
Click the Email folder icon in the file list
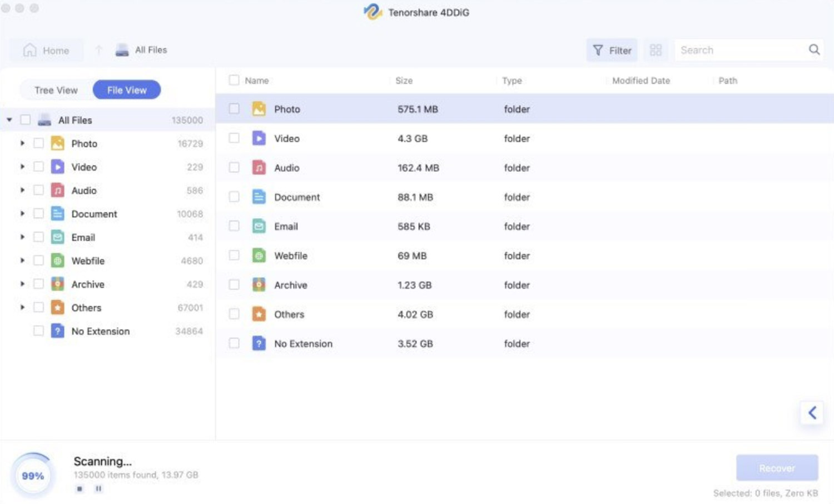point(259,226)
